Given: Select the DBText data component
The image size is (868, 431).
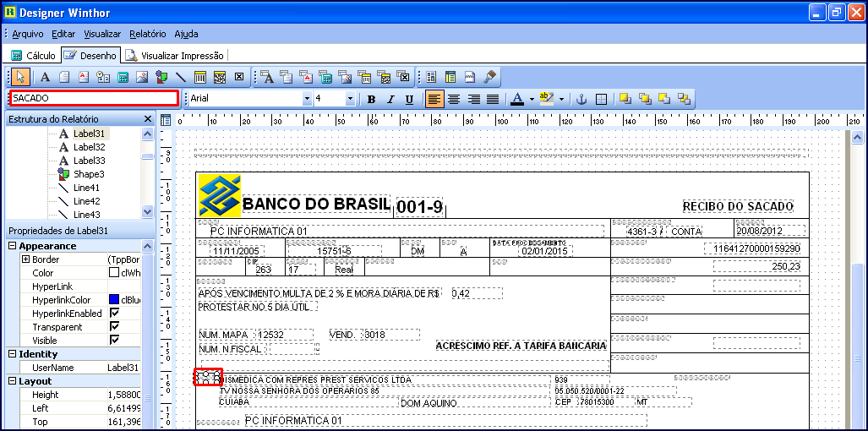Looking at the screenshot, I should pyautogui.click(x=267, y=77).
